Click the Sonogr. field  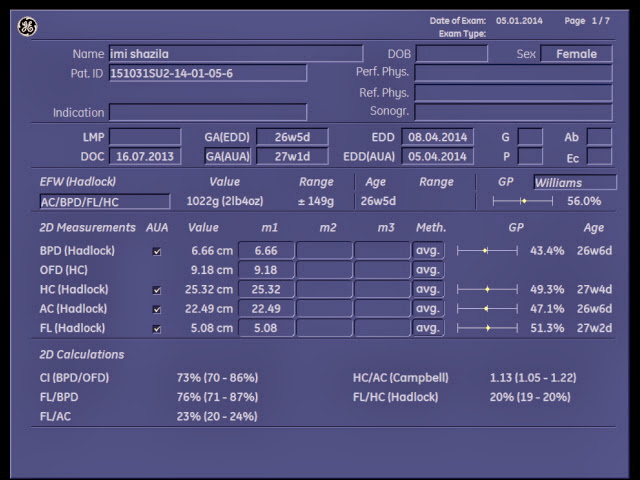(x=513, y=111)
